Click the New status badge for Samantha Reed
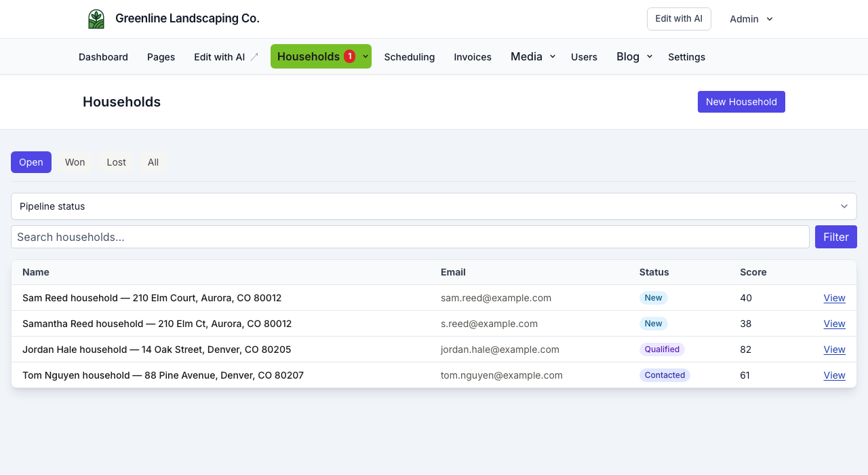The height and width of the screenshot is (475, 868). click(654, 324)
